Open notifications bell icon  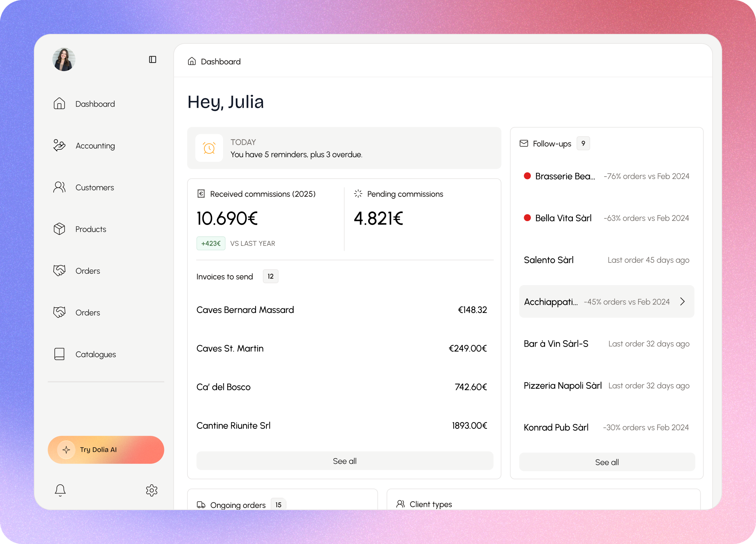(x=60, y=490)
